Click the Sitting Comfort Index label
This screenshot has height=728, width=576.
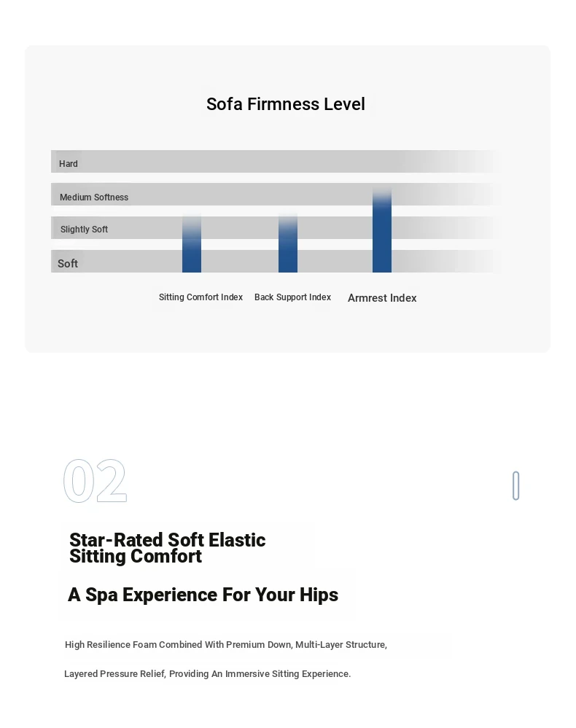pos(201,297)
